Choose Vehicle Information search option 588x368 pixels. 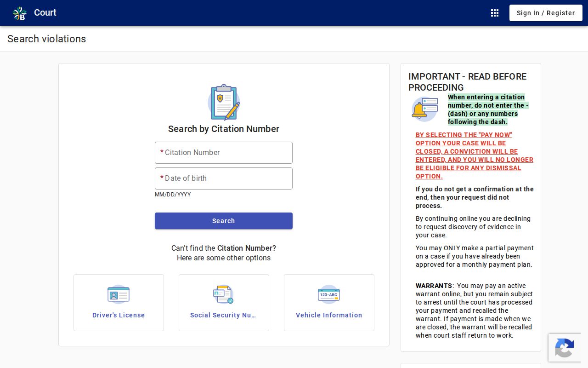pos(329,303)
